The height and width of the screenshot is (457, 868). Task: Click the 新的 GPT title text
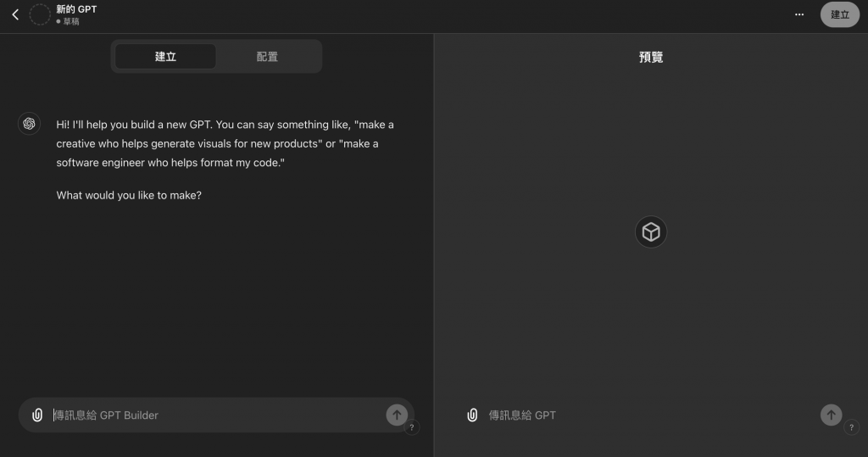pos(76,8)
